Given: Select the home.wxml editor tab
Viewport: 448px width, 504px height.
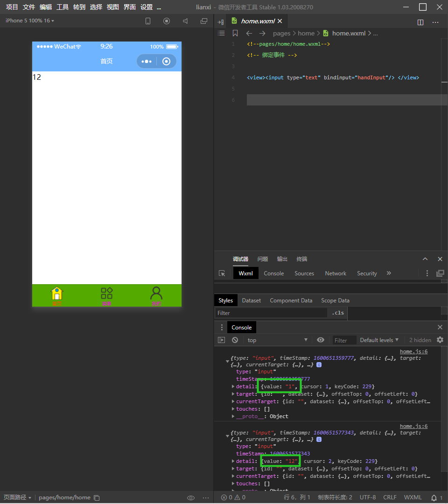Looking at the screenshot, I should [x=257, y=21].
